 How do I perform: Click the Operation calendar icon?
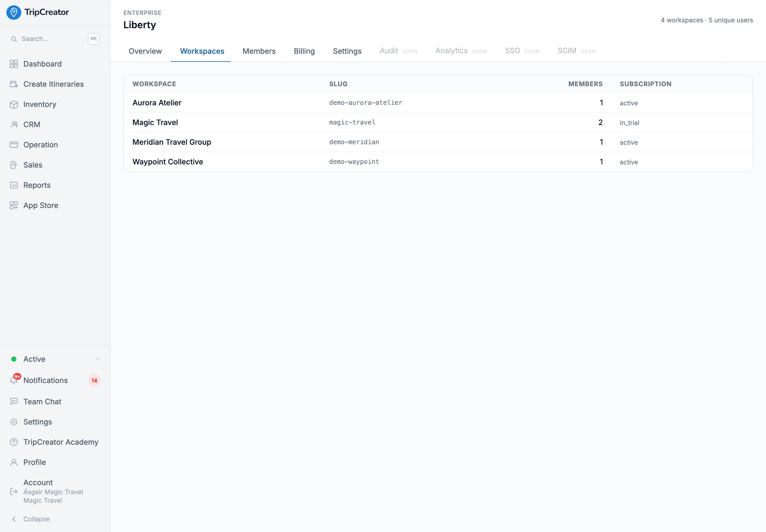(x=14, y=145)
